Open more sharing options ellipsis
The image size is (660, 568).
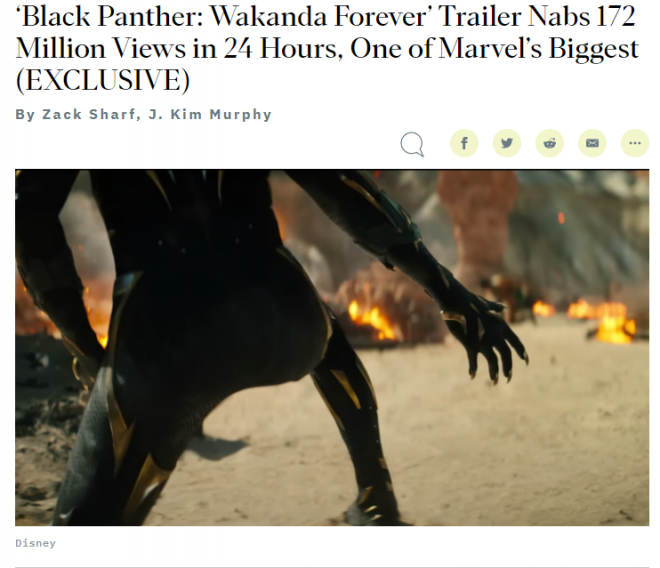(635, 143)
